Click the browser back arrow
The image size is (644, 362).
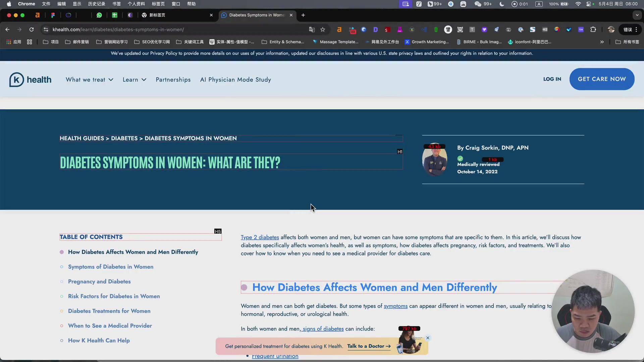[7, 29]
